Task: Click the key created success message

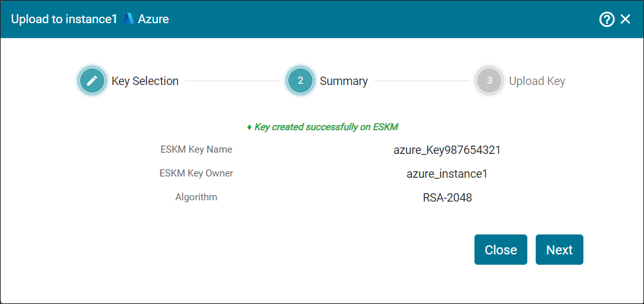Action: click(327, 127)
